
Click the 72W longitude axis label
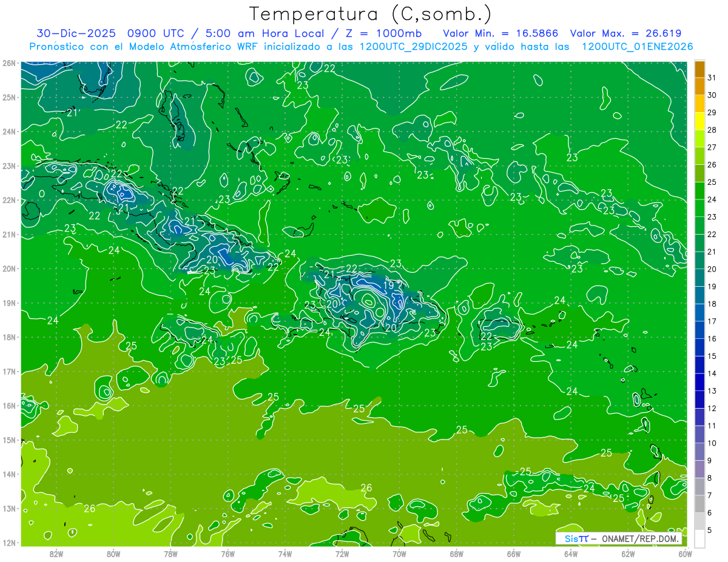pyautogui.click(x=342, y=554)
